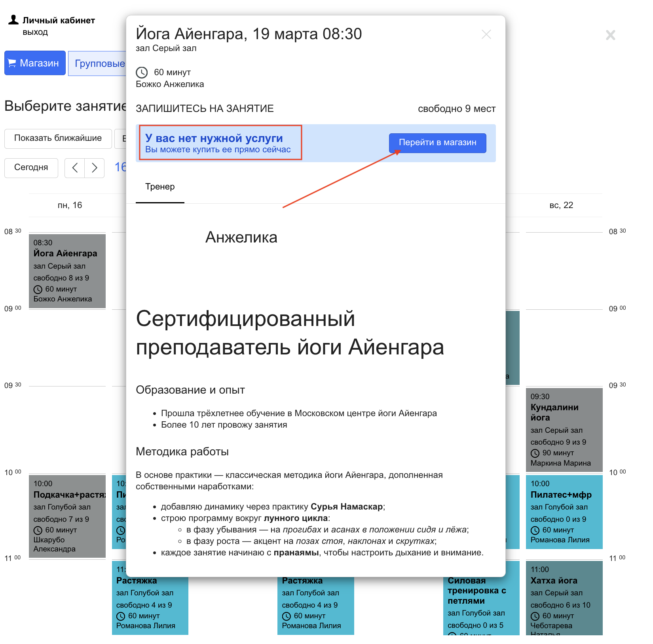The width and height of the screenshot is (653, 644).
Task: Click the user profile icon beside Личный кабинет
Action: coord(13,20)
